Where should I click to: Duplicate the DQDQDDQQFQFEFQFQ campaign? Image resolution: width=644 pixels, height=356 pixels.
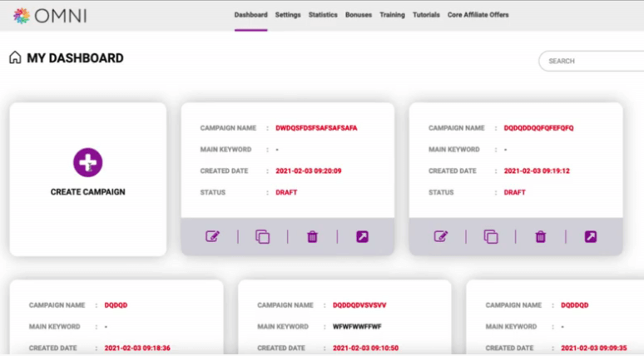tap(491, 236)
